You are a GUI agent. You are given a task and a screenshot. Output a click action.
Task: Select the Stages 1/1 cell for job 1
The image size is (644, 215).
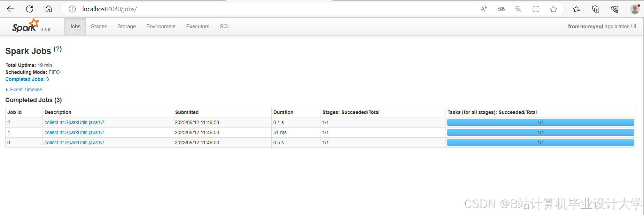383,132
